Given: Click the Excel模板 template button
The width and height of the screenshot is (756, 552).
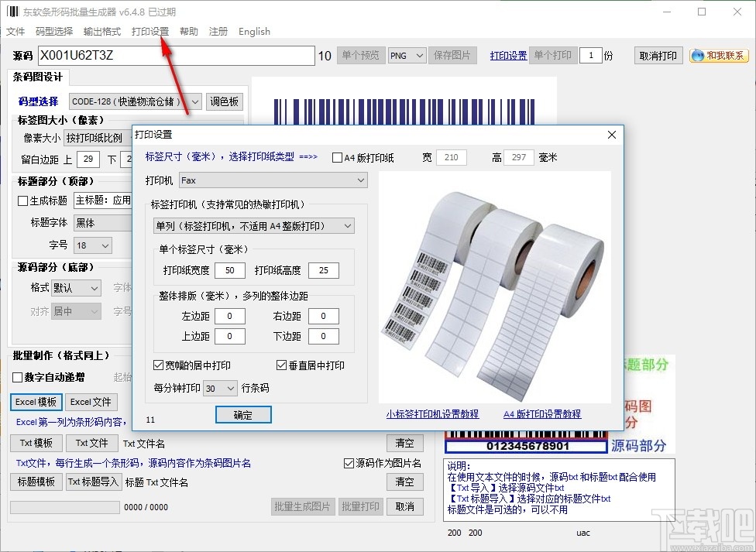Looking at the screenshot, I should click(x=35, y=402).
